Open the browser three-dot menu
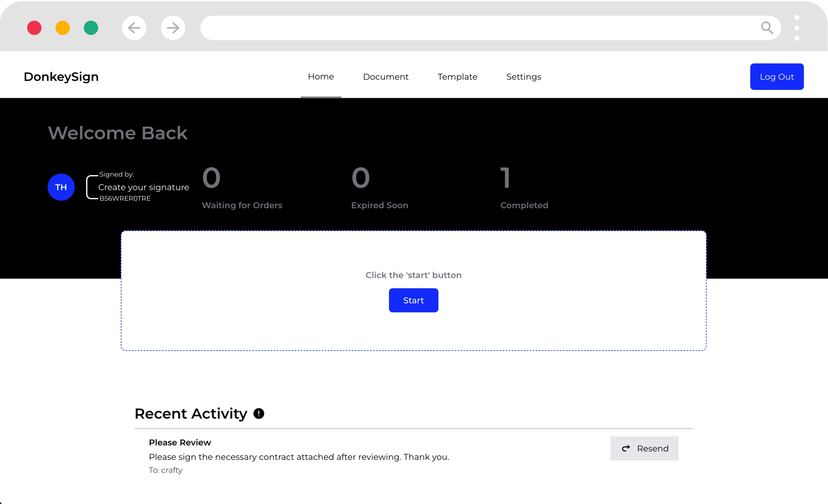This screenshot has height=504, width=828. click(797, 28)
